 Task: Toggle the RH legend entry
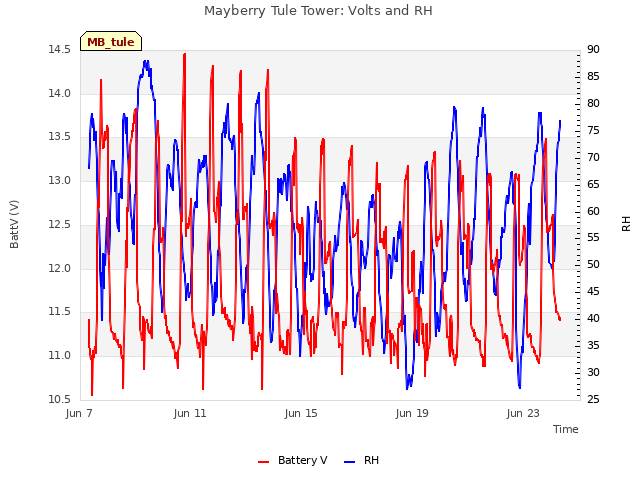[x=362, y=460]
